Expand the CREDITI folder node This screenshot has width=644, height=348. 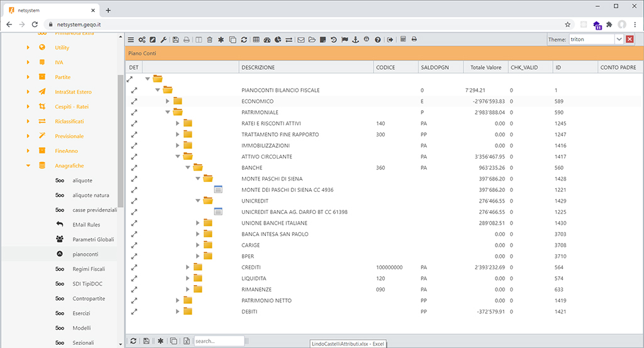tap(188, 267)
